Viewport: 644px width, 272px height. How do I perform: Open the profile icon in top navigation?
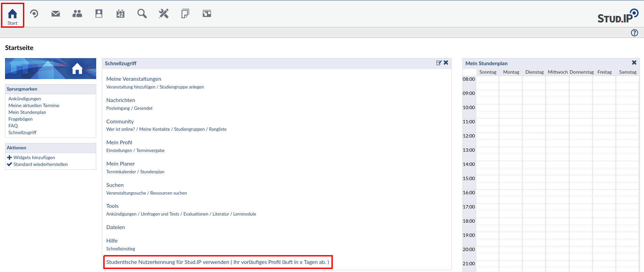99,14
